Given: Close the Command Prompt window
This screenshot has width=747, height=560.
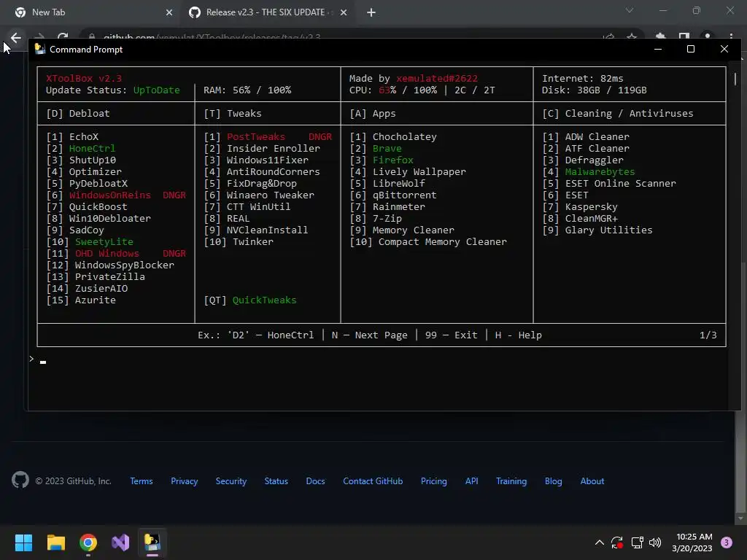Looking at the screenshot, I should [724, 49].
